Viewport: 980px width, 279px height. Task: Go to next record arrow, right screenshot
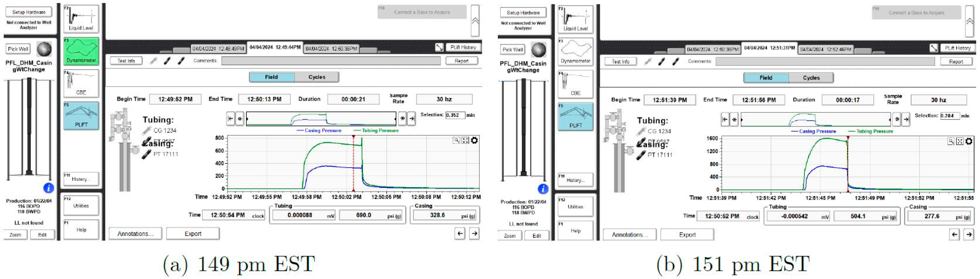coord(969,235)
